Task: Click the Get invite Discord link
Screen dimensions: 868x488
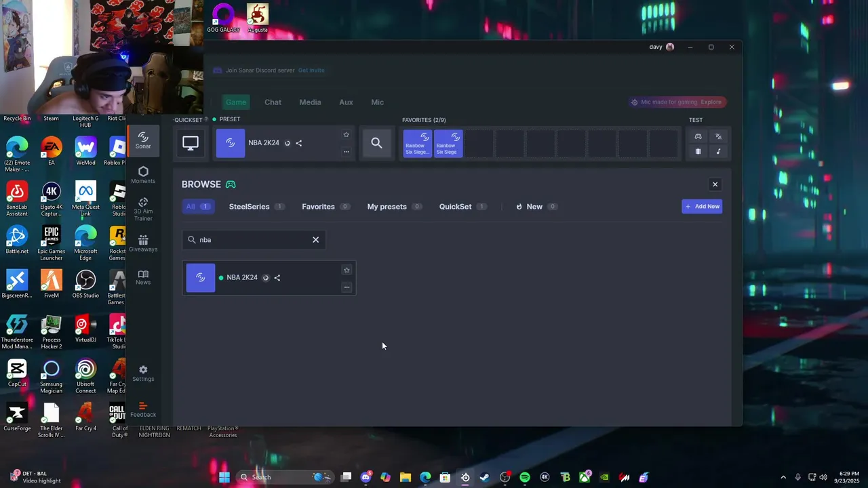Action: (x=311, y=70)
